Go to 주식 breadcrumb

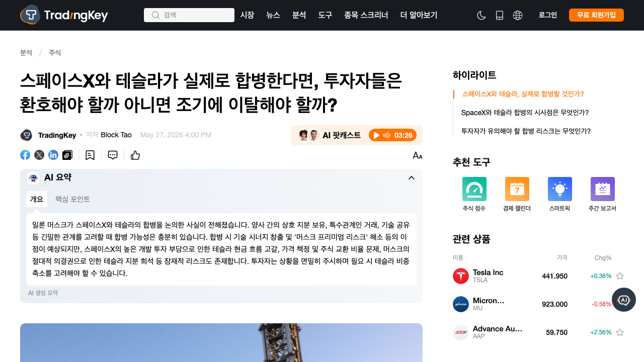55,53
